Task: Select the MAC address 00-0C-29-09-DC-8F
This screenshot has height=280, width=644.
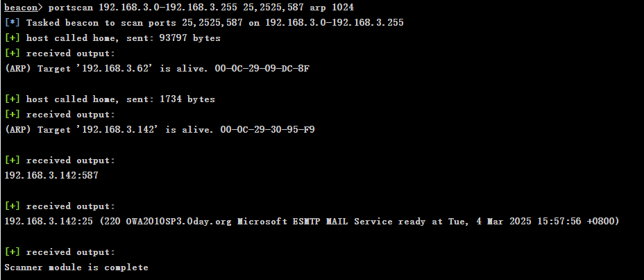Action: click(x=262, y=69)
